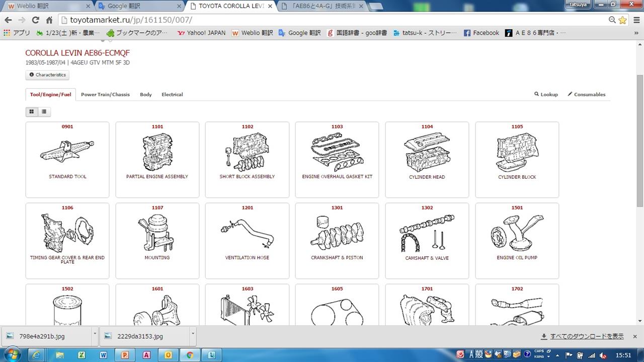Open the 1107 Mounting diagram
Viewport: 644px width, 362px height.
coord(157,241)
